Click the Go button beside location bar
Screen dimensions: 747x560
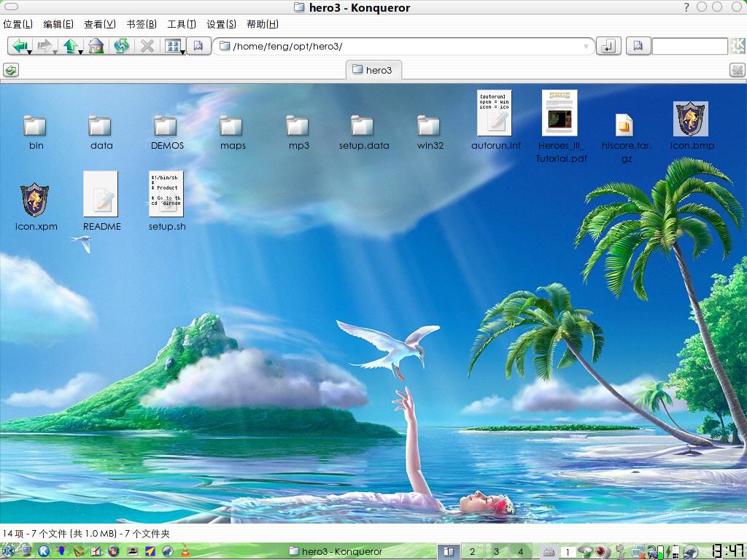tap(608, 46)
